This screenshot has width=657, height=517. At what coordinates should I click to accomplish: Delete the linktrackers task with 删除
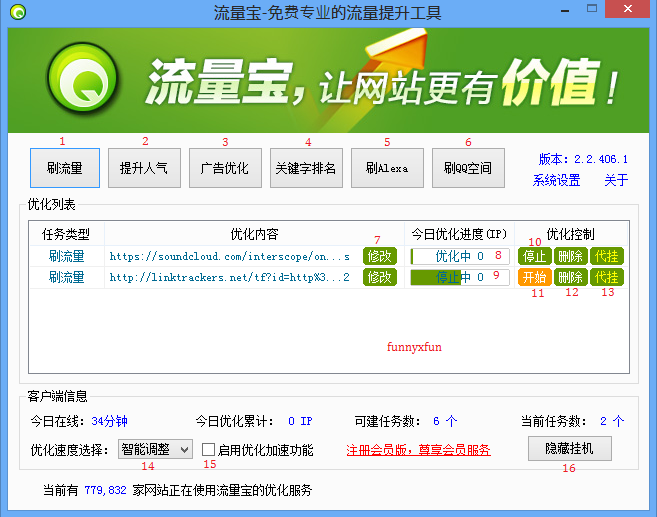click(571, 277)
